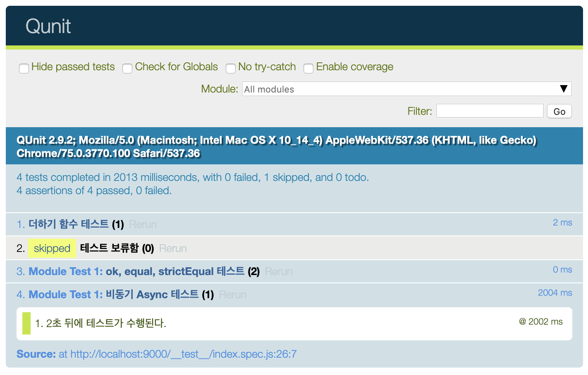Click the @ 2002 ms assertion time

click(x=541, y=321)
